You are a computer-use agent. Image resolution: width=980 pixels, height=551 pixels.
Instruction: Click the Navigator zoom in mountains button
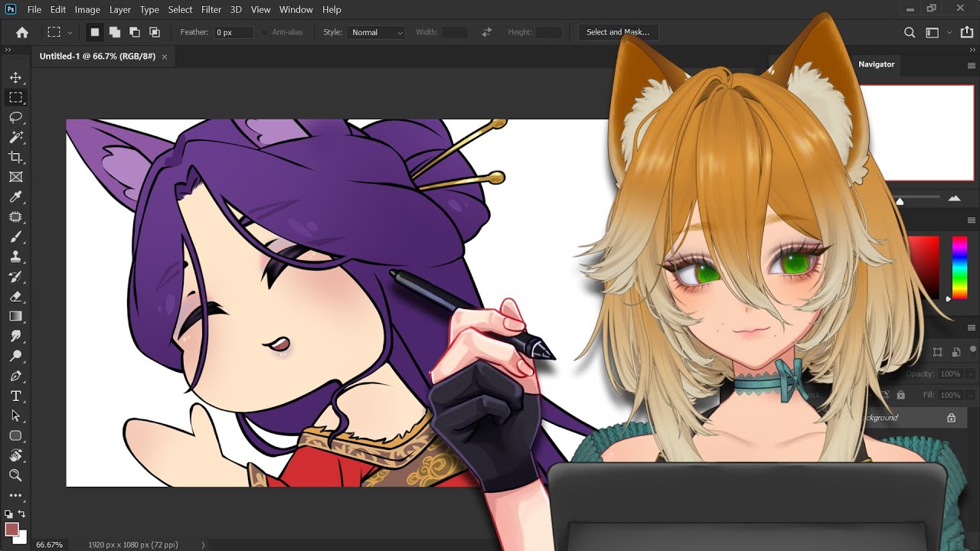coord(954,199)
